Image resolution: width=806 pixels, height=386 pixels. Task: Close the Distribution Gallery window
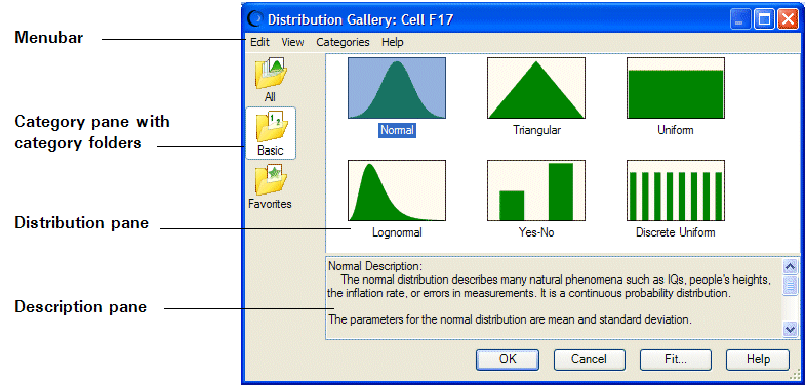787,20
